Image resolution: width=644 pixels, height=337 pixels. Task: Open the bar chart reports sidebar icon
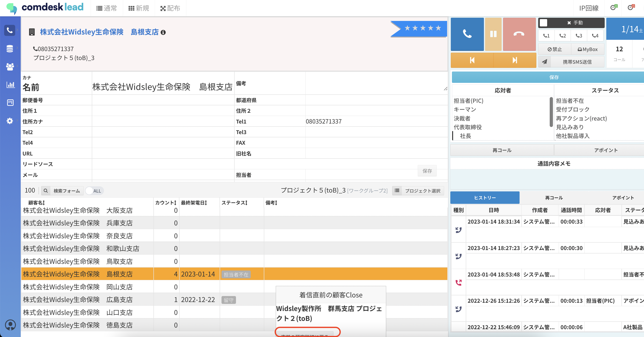pyautogui.click(x=10, y=85)
